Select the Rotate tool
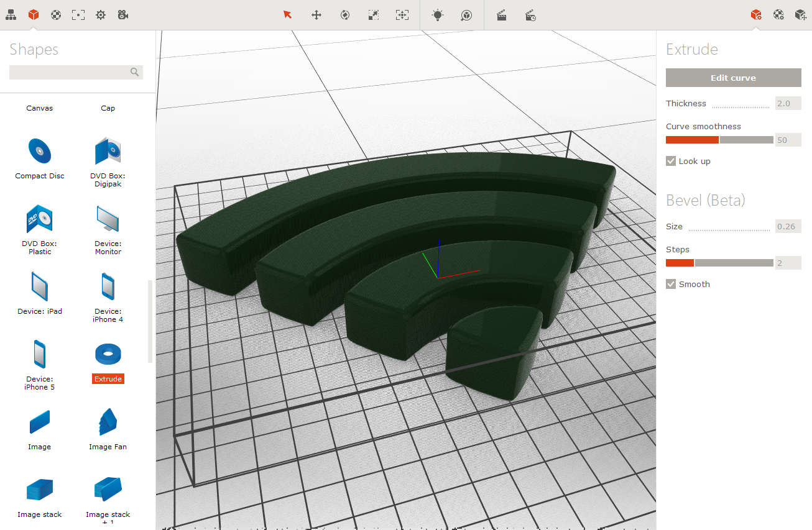Image resolution: width=812 pixels, height=530 pixels. pos(344,14)
